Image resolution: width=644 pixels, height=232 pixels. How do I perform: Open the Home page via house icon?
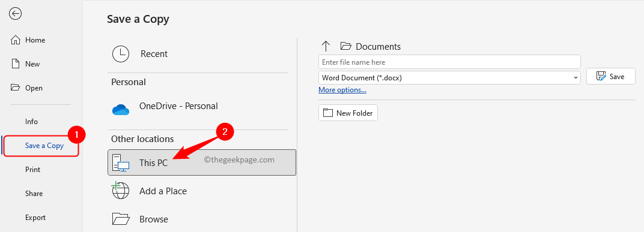click(x=15, y=40)
